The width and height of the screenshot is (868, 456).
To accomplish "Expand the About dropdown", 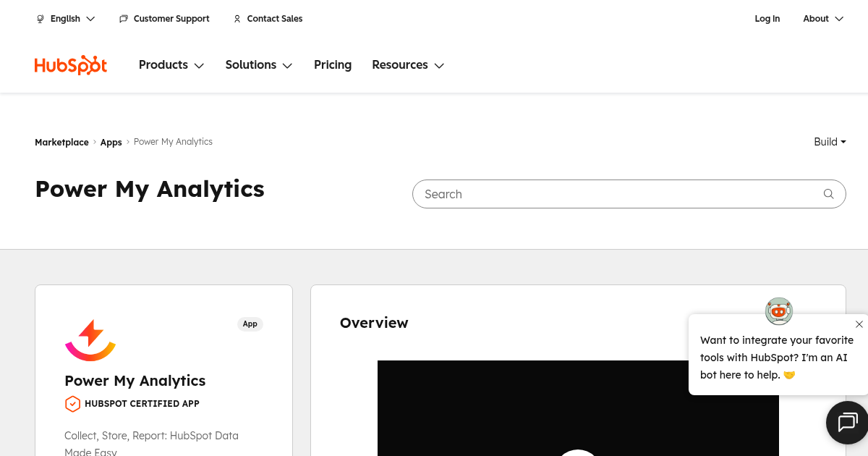I will [x=823, y=19].
